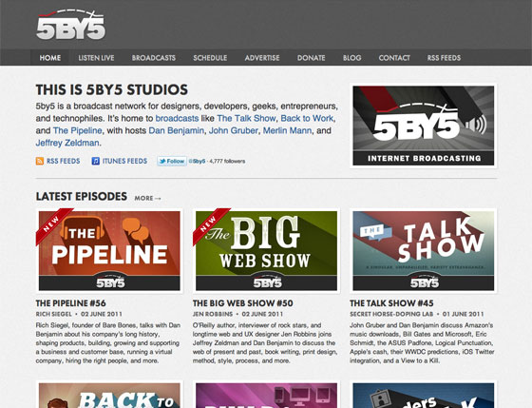The height and width of the screenshot is (408, 532).
Task: Click the blue iTunes music note icon
Action: (x=96, y=161)
